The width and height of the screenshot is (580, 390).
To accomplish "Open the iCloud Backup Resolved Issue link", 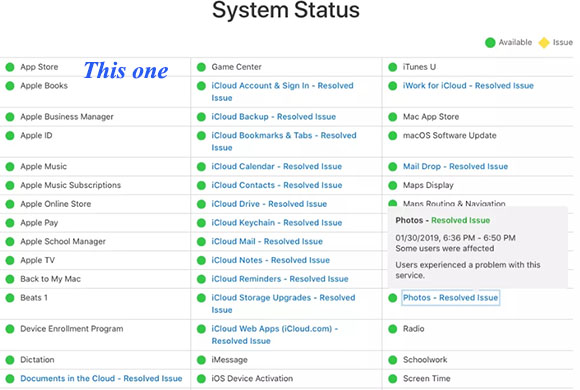I will (x=274, y=117).
